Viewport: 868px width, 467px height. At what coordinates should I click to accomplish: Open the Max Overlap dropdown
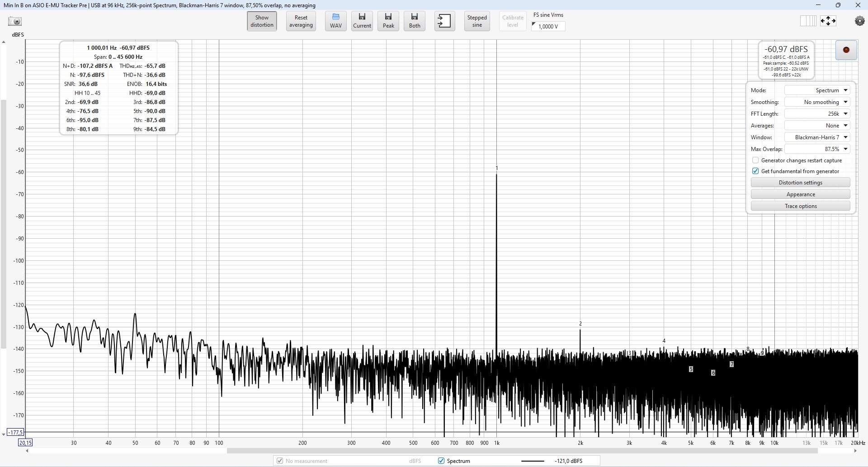click(817, 149)
